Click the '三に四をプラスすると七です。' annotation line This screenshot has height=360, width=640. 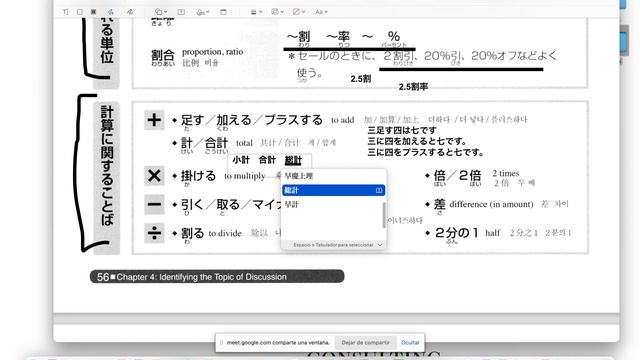(x=426, y=153)
